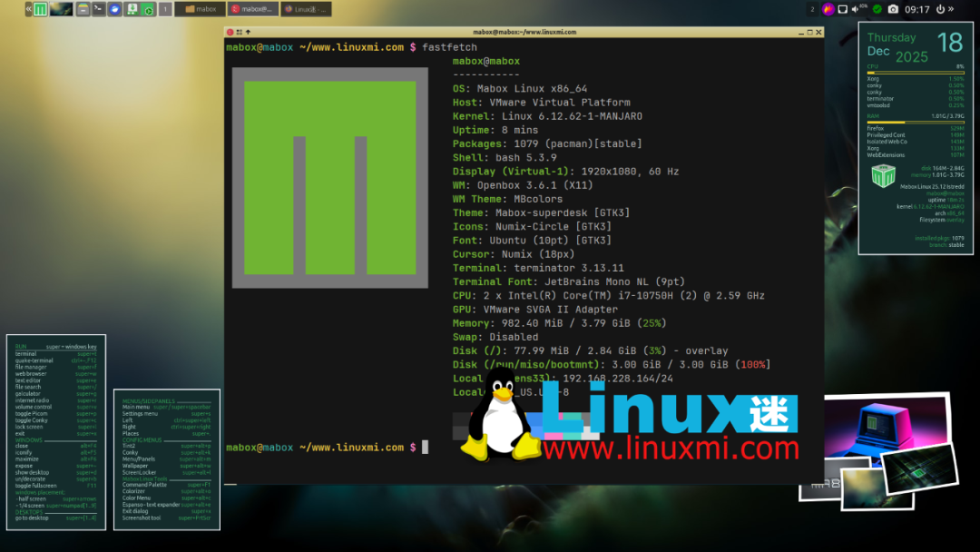Click 'toggle Conky' row in shortcuts panel

pos(55,420)
